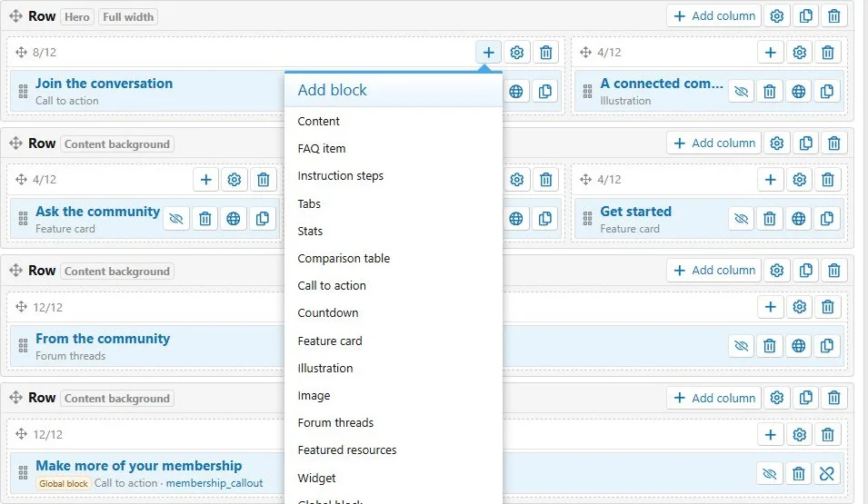The image size is (868, 504).
Task: Close Add block popup via the 8/12 column plus button
Action: pyautogui.click(x=488, y=52)
